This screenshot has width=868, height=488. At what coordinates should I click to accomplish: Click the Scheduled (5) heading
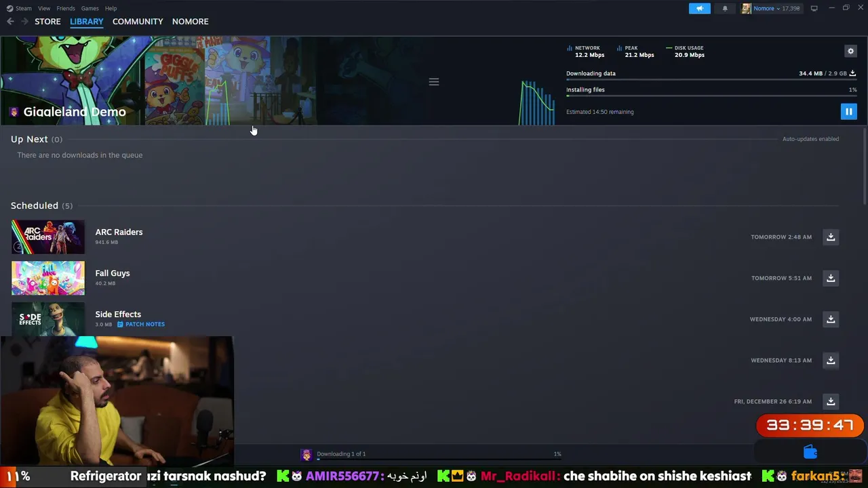point(41,205)
